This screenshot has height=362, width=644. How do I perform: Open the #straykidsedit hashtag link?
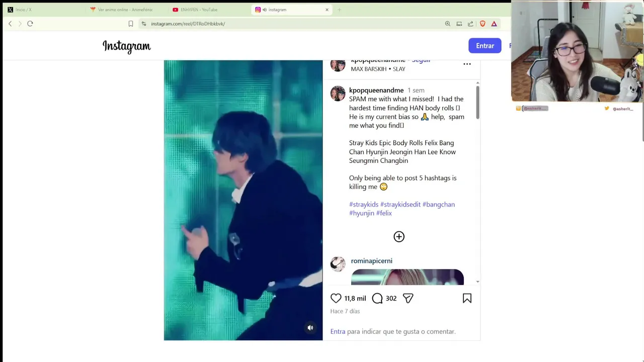point(400,205)
